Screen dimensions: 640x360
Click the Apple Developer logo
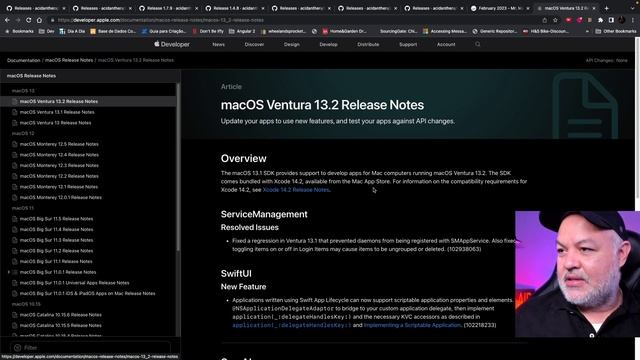pyautogui.click(x=172, y=44)
